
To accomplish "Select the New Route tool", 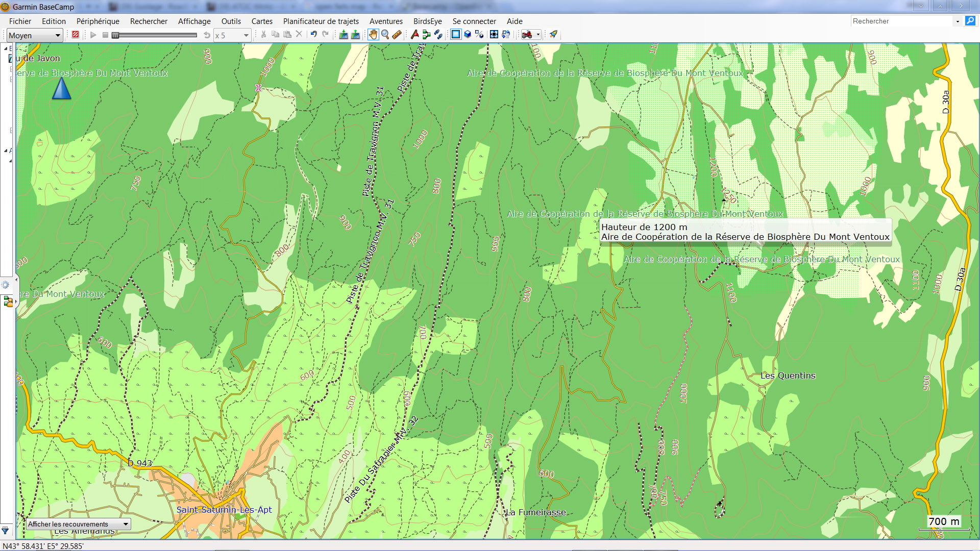I will [427, 35].
